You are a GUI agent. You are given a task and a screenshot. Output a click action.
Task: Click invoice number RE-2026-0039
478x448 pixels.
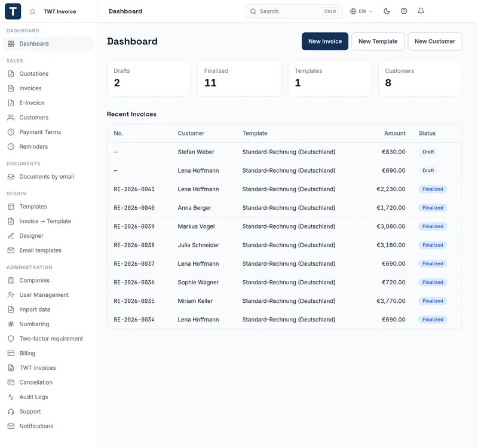tap(134, 226)
